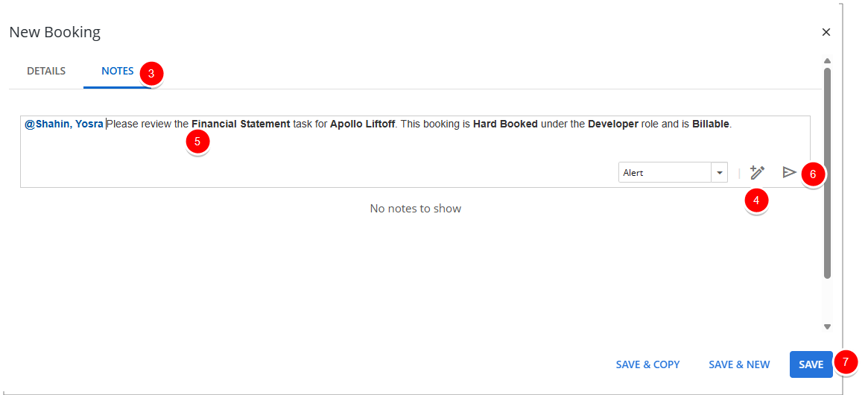Open the Alert dropdown arrow
This screenshot has width=868, height=395.
click(720, 173)
